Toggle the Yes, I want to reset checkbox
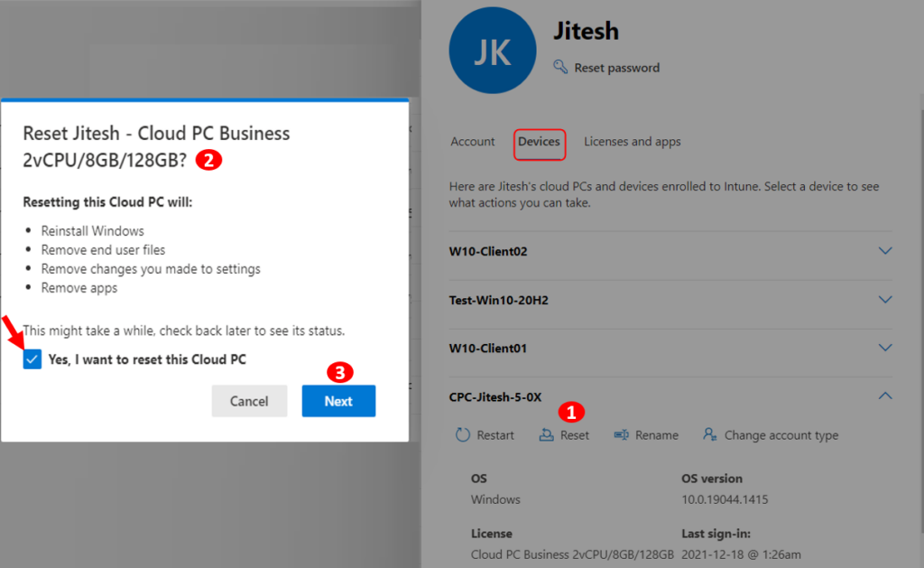 (32, 359)
